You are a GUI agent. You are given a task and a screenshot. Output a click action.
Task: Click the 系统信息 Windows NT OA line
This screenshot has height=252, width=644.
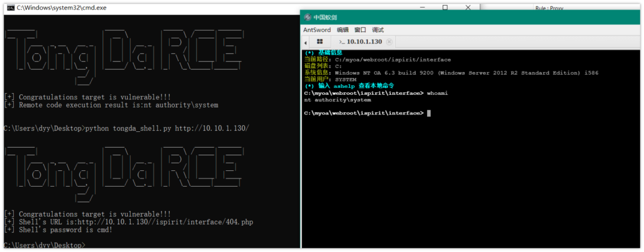point(451,73)
